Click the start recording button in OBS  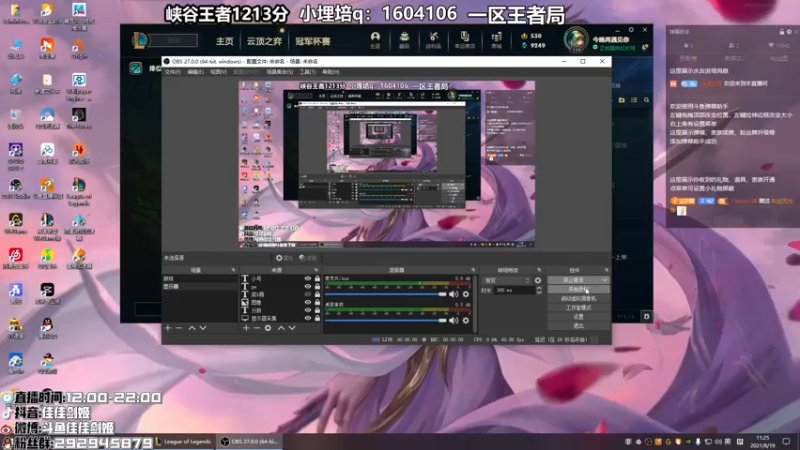[578, 289]
